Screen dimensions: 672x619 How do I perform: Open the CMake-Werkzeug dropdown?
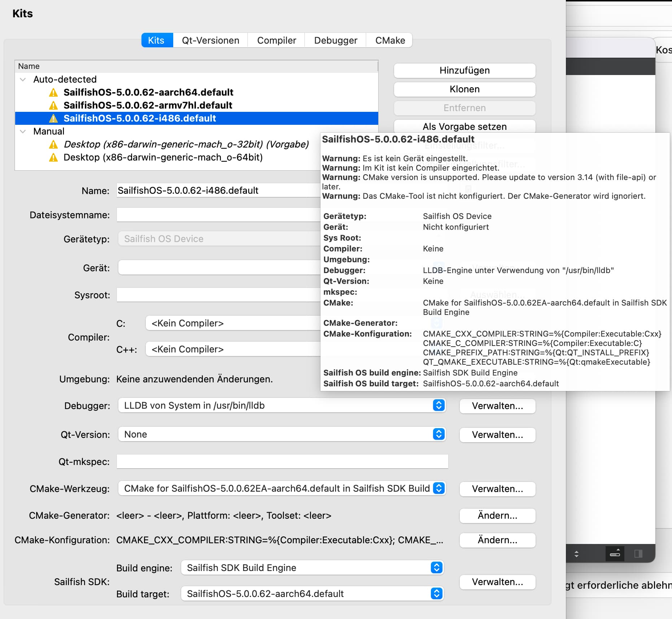click(x=282, y=488)
